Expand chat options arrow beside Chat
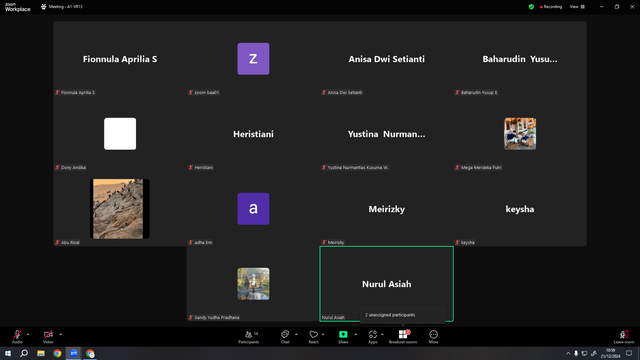This screenshot has width=640, height=360. pyautogui.click(x=296, y=334)
